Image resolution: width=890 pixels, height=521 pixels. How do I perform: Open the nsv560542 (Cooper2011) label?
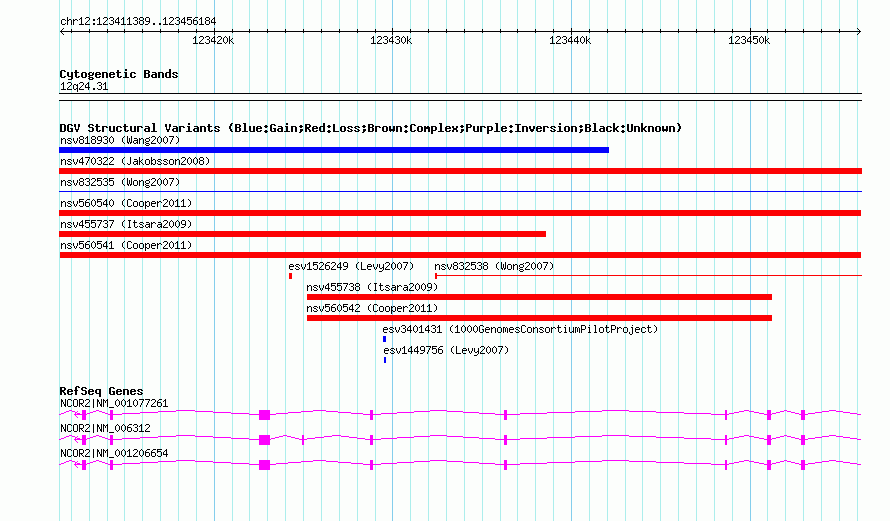pos(372,308)
